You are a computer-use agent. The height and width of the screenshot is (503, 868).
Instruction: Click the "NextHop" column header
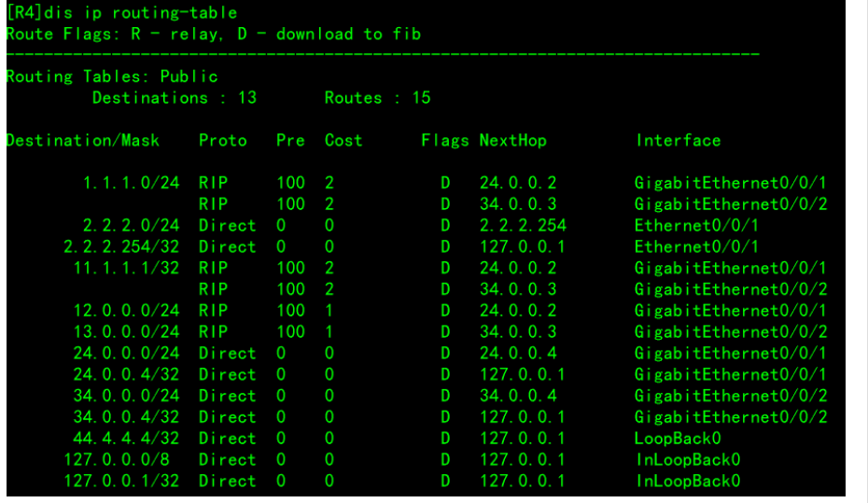pyautogui.click(x=513, y=141)
